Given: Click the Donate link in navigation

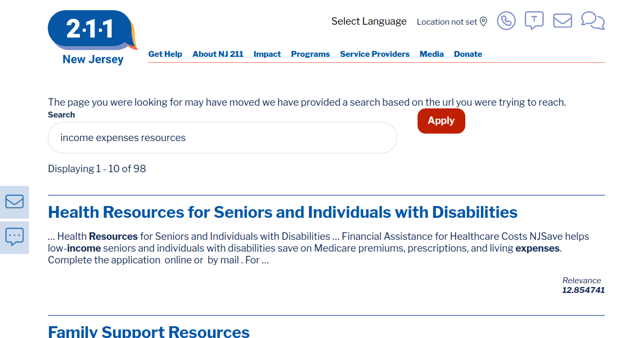Looking at the screenshot, I should [x=468, y=54].
